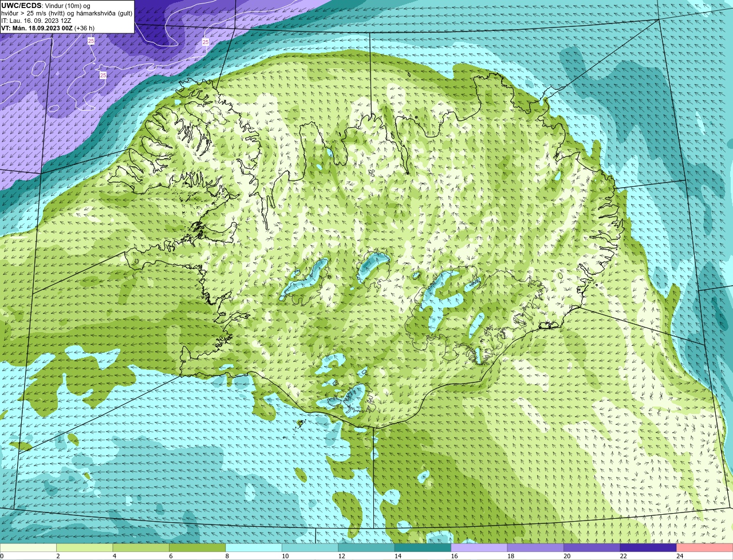This screenshot has height=560, width=733.
Task: Click the '12' tick label on the scale
Action: (341, 556)
